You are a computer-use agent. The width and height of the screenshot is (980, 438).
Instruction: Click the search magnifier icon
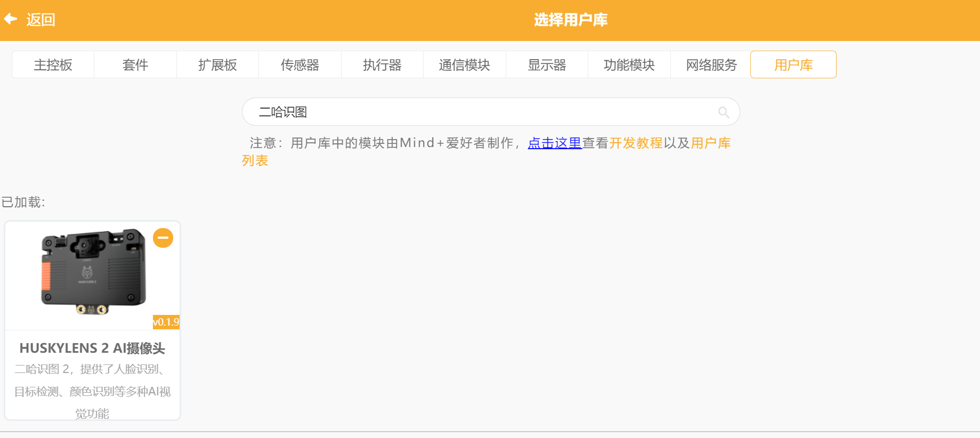coord(723,112)
